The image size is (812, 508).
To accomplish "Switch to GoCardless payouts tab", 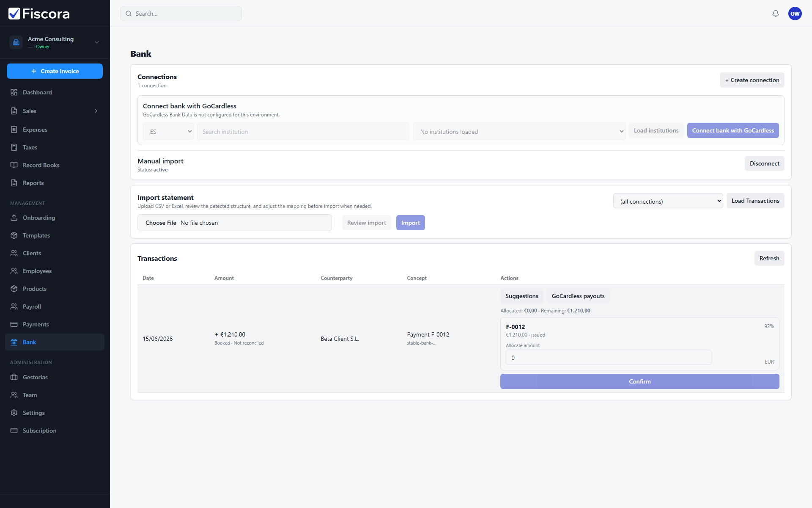I will pos(578,296).
